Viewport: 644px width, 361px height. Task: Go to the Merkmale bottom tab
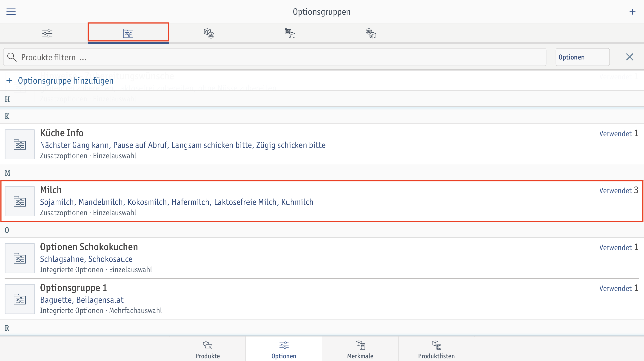coord(360,350)
